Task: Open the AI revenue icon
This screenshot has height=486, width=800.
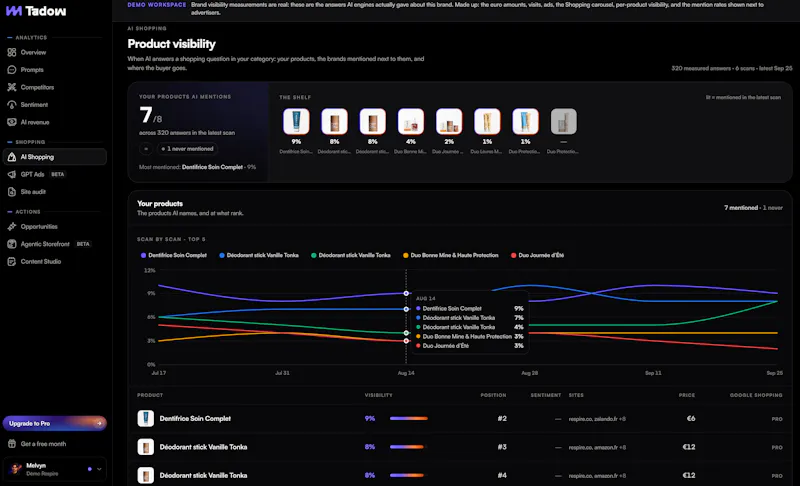Action: click(12, 122)
